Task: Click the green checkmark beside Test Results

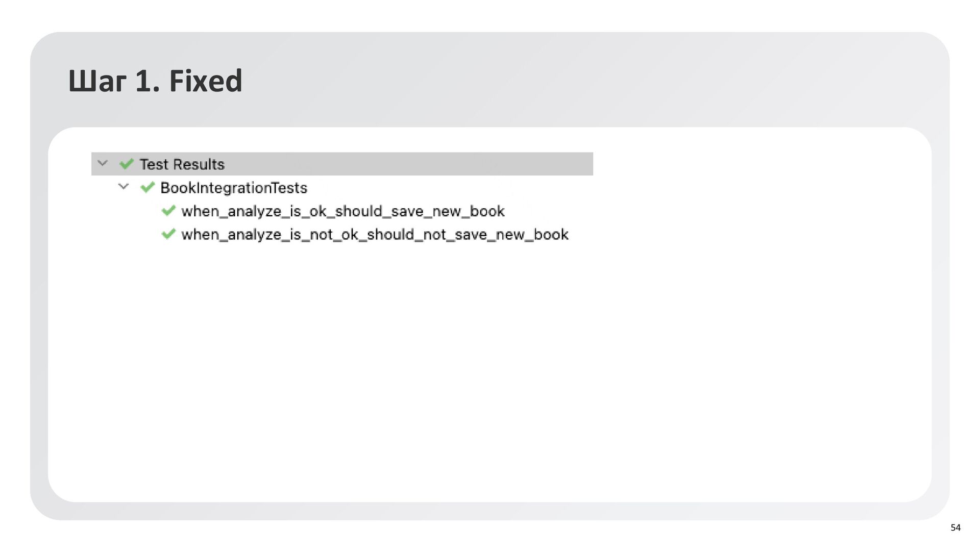Action: (x=126, y=164)
